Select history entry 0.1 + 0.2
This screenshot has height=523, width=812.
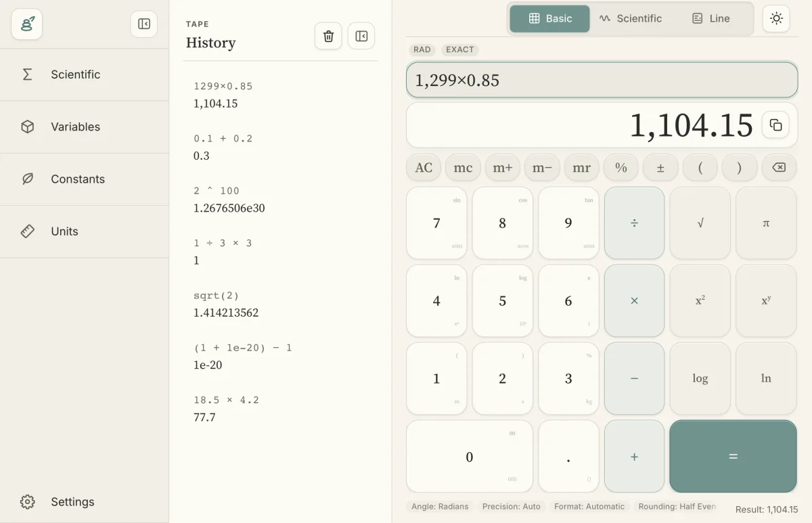click(x=280, y=147)
